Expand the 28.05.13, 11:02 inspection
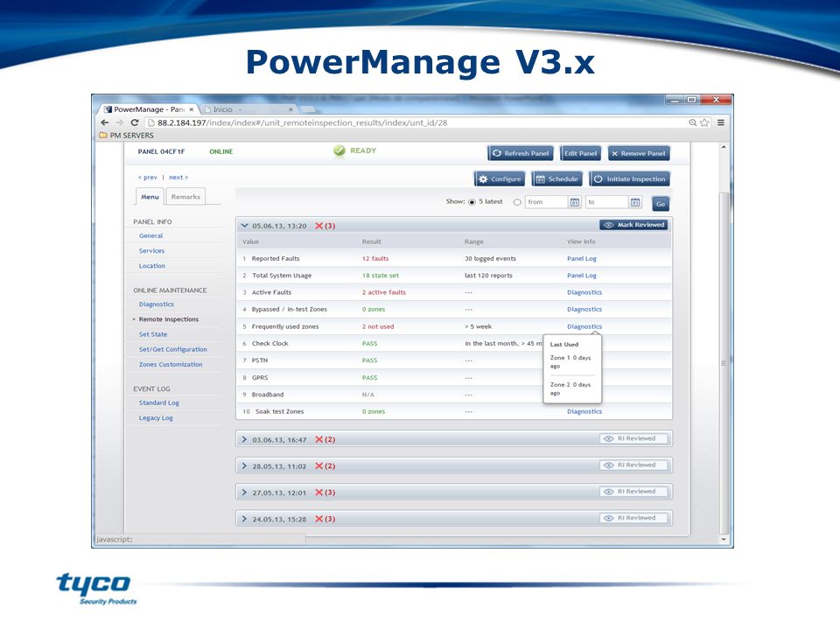The image size is (840, 630). pos(245,466)
